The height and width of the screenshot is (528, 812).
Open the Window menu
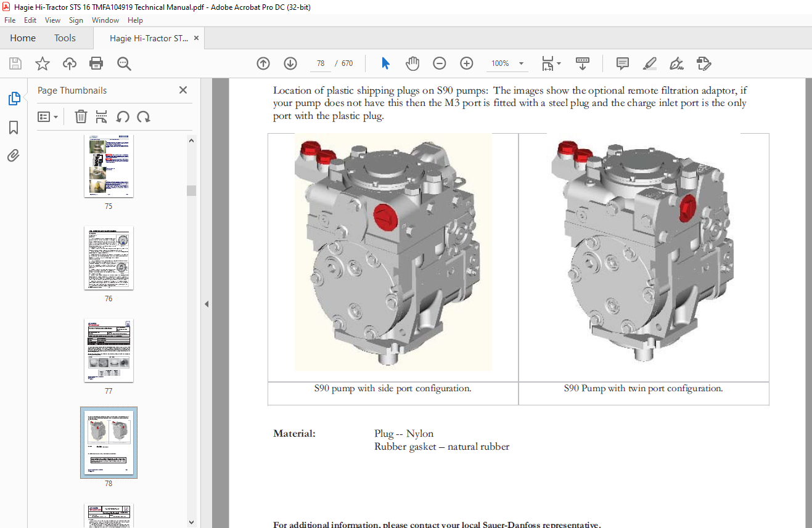point(105,20)
